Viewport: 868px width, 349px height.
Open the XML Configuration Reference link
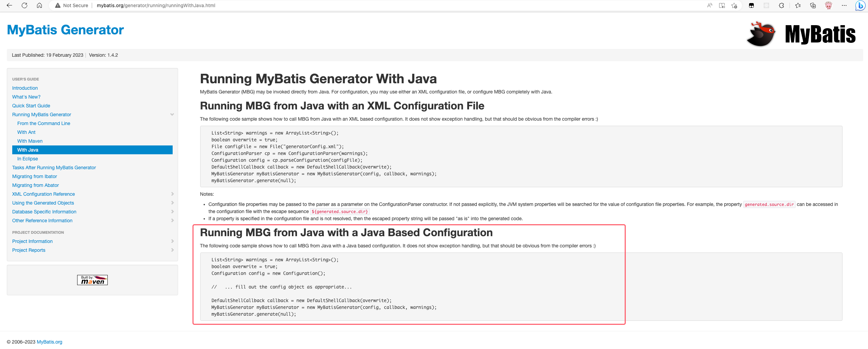pyautogui.click(x=44, y=194)
